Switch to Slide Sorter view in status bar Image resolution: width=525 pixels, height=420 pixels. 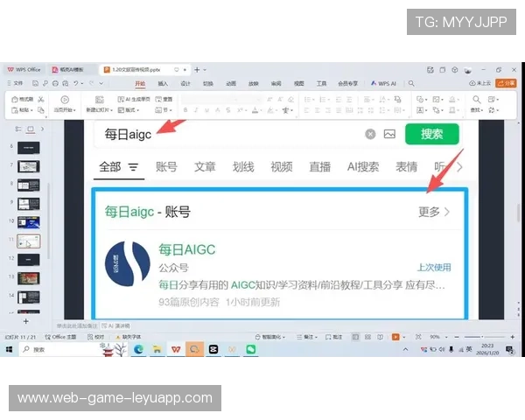coord(367,337)
